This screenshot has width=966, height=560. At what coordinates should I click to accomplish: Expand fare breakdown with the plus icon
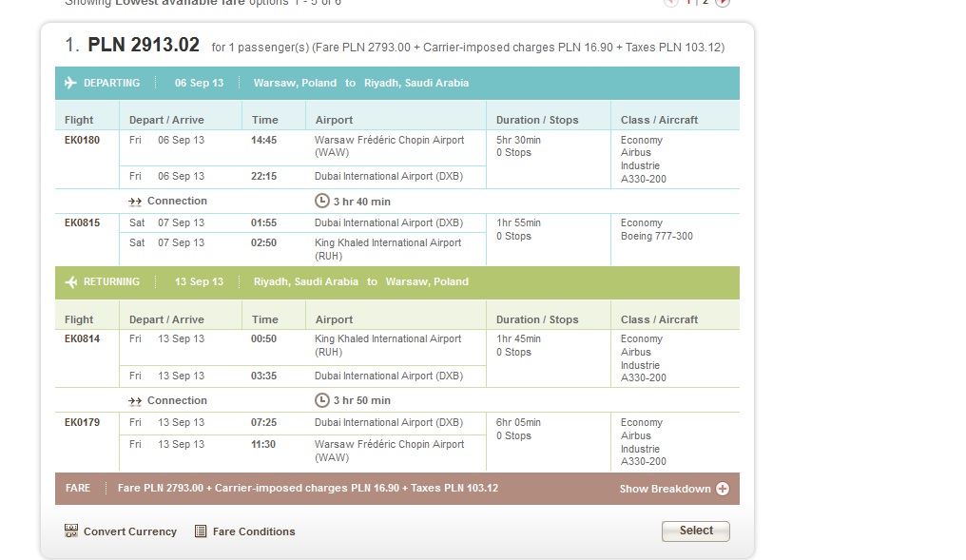(x=723, y=489)
